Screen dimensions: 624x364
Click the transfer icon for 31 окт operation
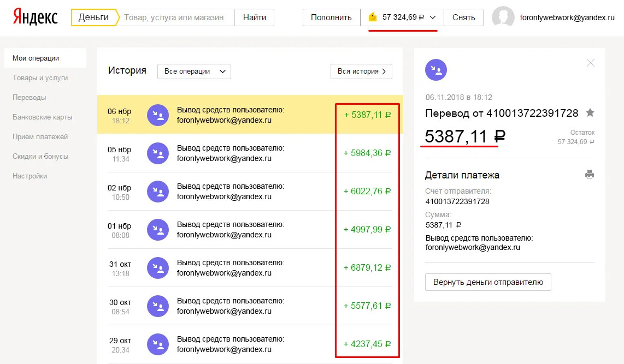[x=158, y=268]
